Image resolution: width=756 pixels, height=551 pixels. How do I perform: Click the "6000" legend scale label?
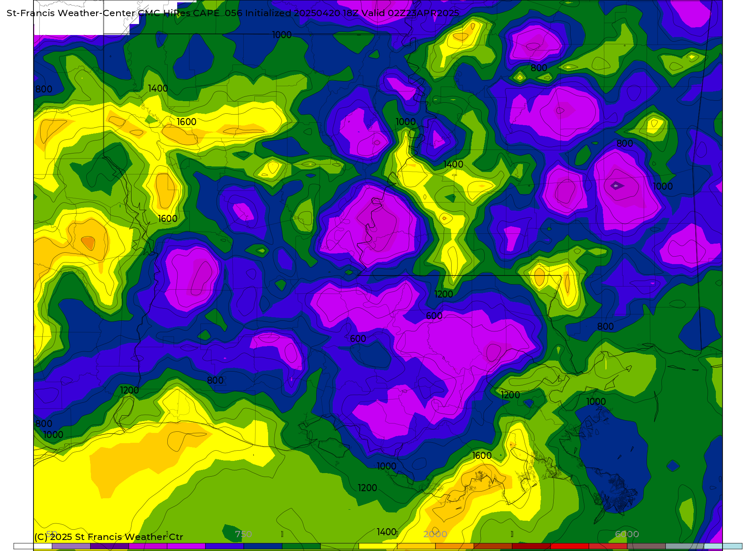point(627,534)
